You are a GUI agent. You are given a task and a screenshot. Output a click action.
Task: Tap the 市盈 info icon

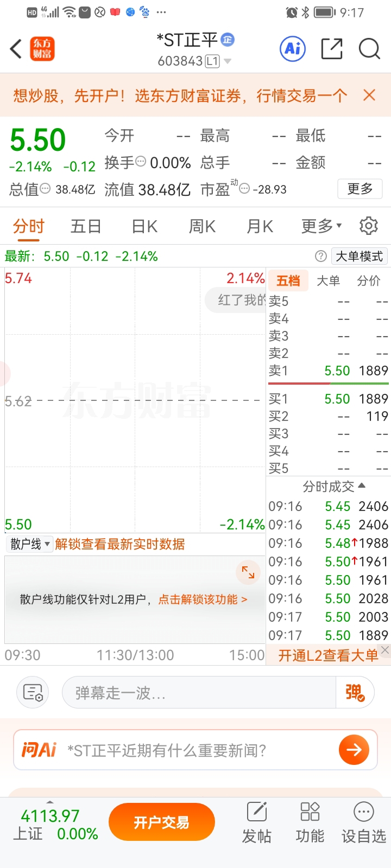pyautogui.click(x=244, y=188)
